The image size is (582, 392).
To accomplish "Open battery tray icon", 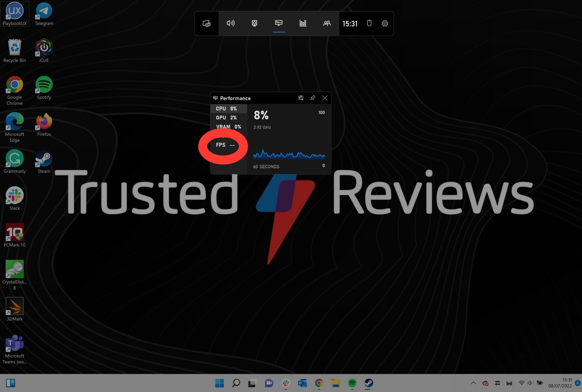I will pos(540,383).
